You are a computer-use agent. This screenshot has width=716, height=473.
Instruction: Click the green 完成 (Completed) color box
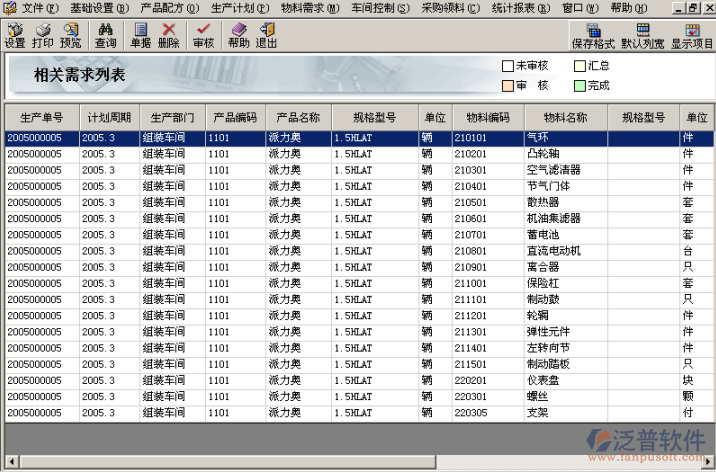(580, 86)
